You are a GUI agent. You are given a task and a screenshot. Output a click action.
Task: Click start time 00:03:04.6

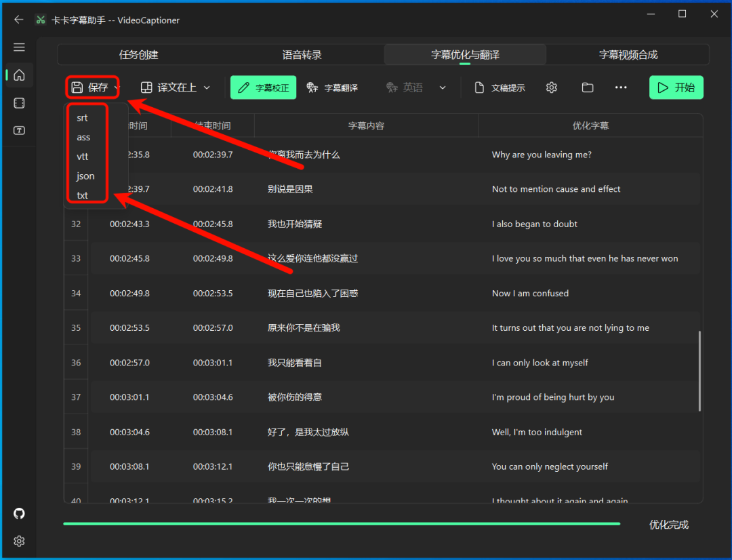pos(129,432)
